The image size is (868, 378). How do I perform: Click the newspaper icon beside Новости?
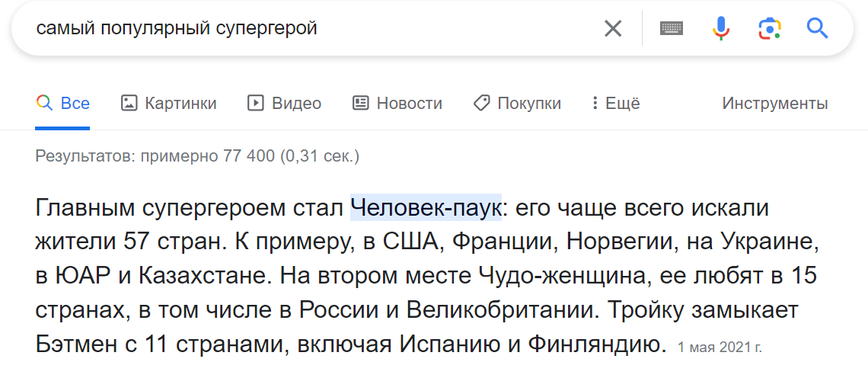pos(360,103)
